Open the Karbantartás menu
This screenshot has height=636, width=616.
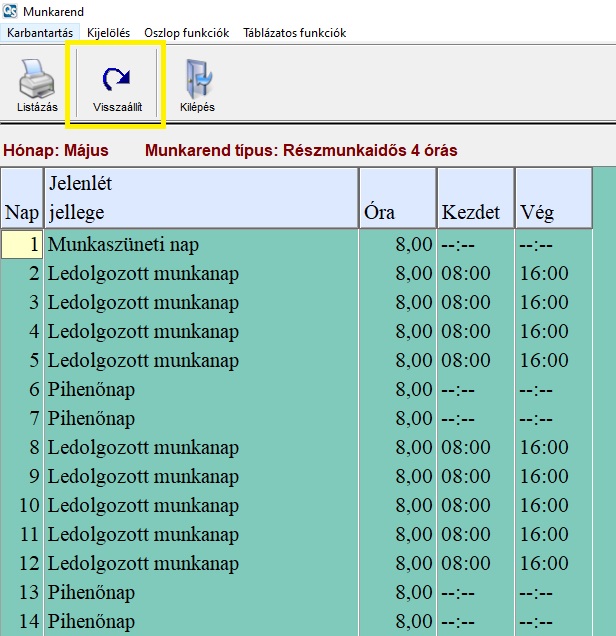click(x=40, y=33)
